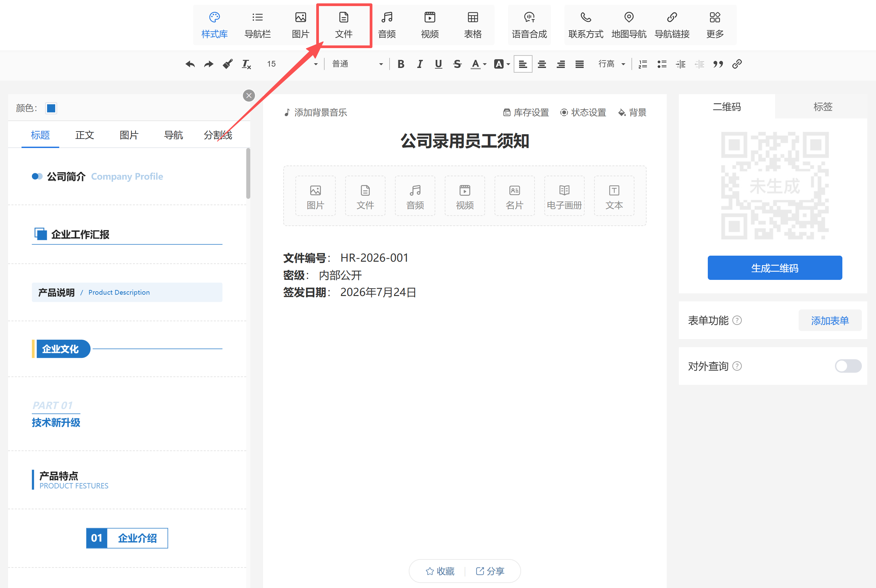Switch to the 标题 tab
Viewport: 876px width, 588px height.
coord(40,135)
